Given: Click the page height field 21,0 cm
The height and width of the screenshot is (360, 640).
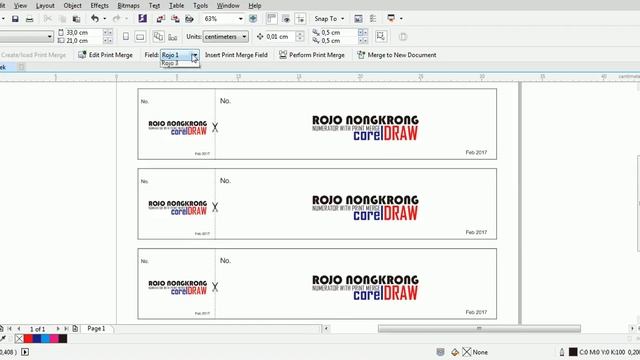Looking at the screenshot, I should pyautogui.click(x=84, y=40).
